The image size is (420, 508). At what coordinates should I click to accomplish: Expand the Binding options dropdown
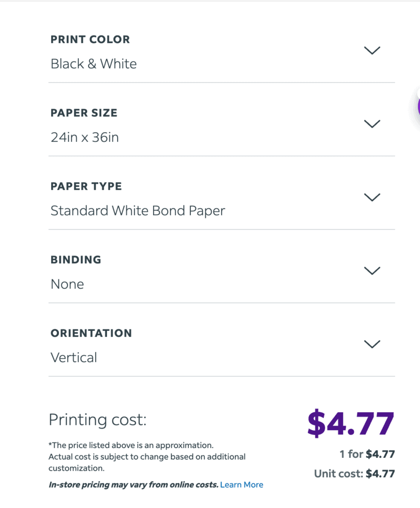coord(372,270)
